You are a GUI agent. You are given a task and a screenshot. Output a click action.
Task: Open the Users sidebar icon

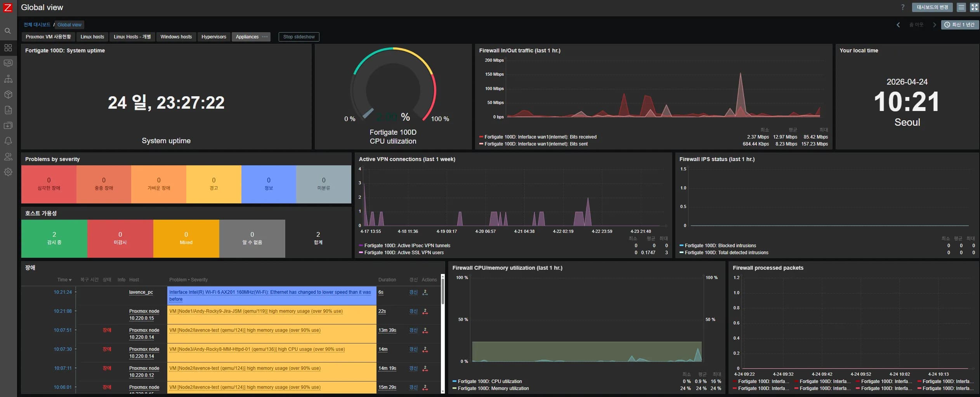click(8, 156)
